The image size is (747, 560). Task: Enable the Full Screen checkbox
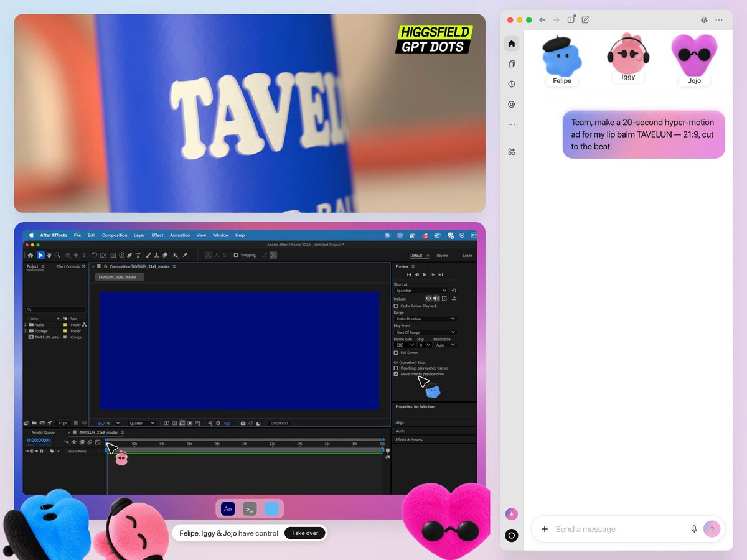[396, 353]
